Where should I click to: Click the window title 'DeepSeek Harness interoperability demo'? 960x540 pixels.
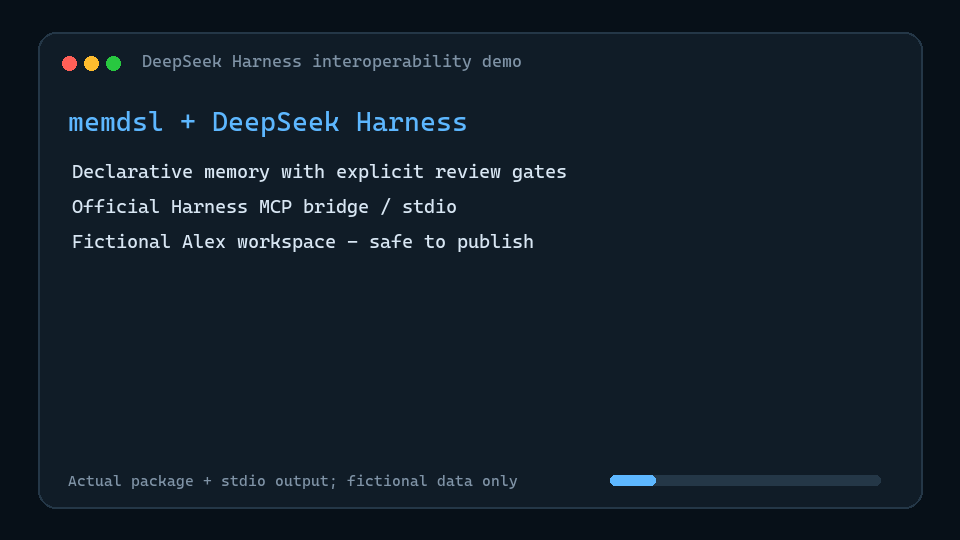tap(331, 62)
